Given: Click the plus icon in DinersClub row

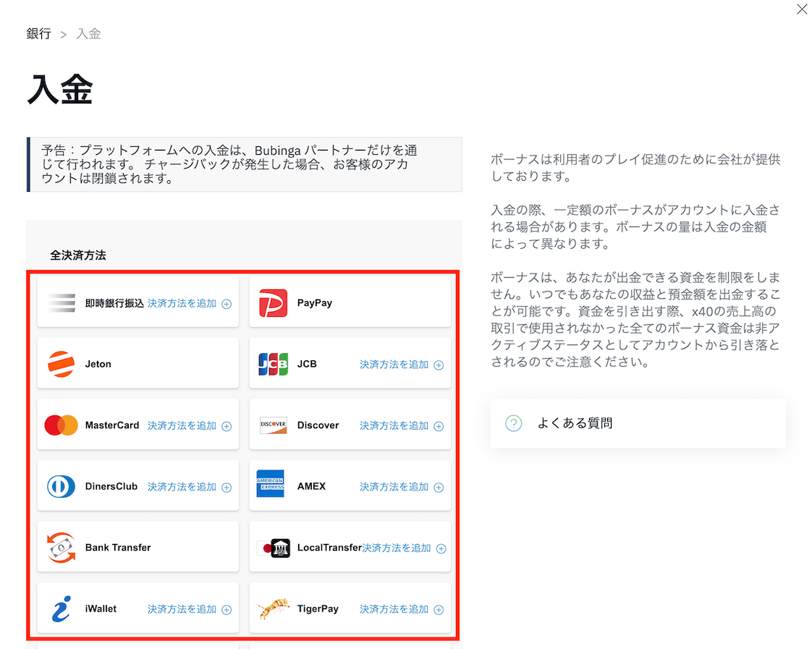Looking at the screenshot, I should coord(227,487).
